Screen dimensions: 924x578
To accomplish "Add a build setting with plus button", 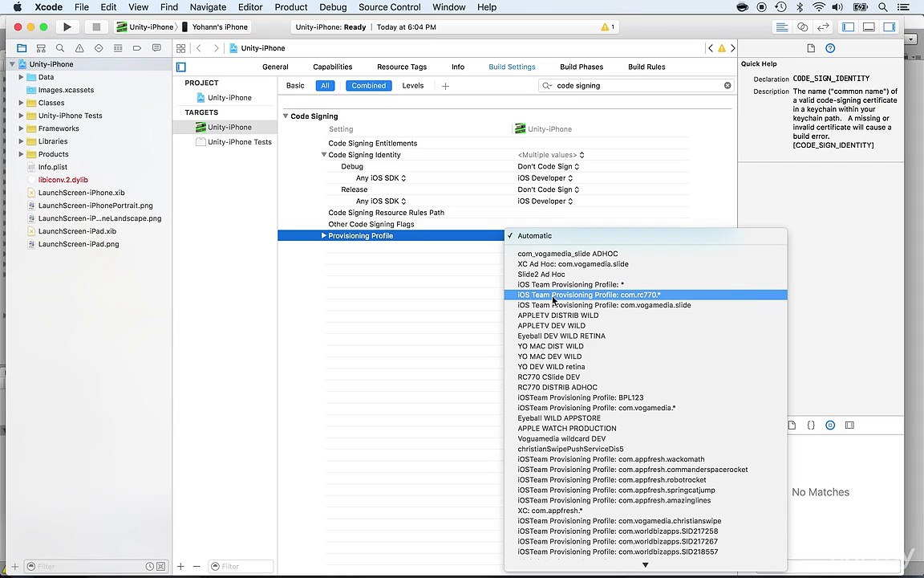I will (x=445, y=86).
